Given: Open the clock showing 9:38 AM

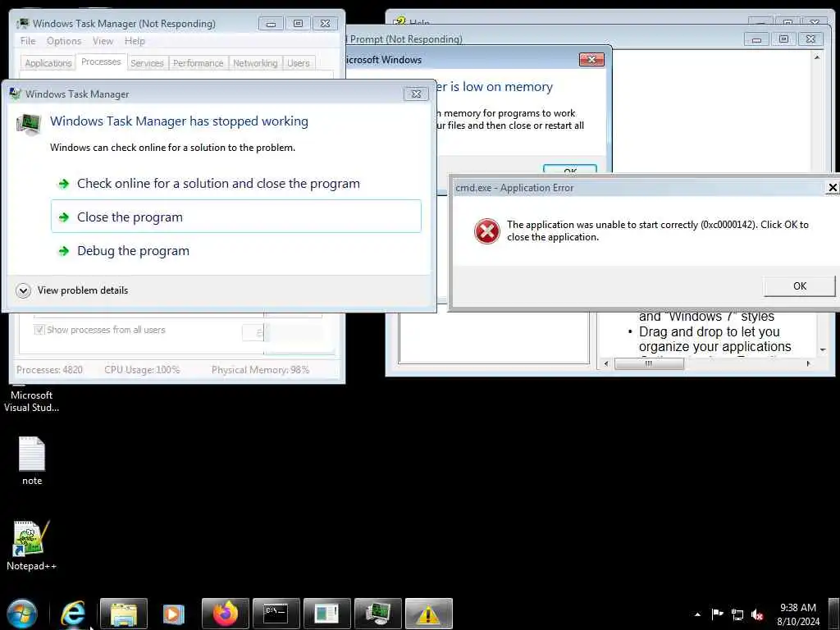Looking at the screenshot, I should pyautogui.click(x=797, y=614).
